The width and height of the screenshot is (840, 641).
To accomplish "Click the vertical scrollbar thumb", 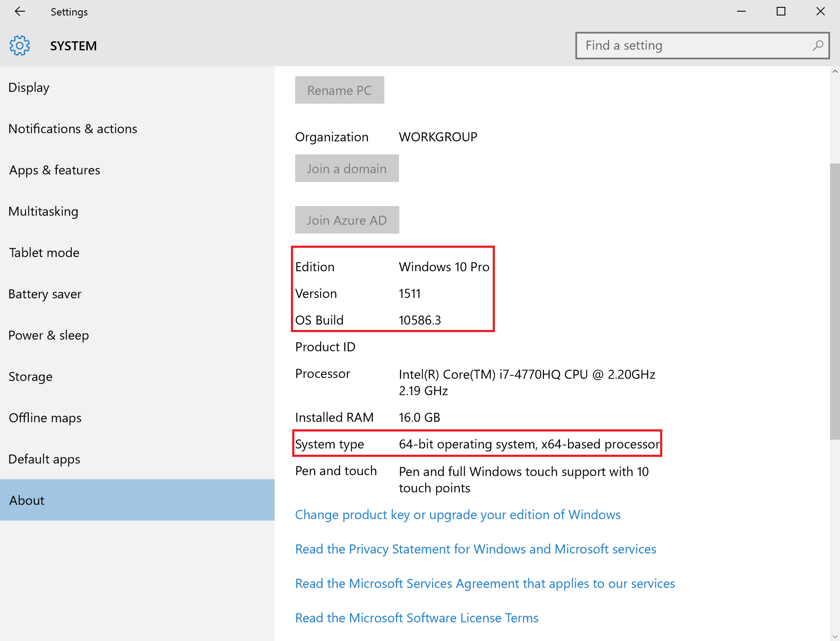I will 835,301.
